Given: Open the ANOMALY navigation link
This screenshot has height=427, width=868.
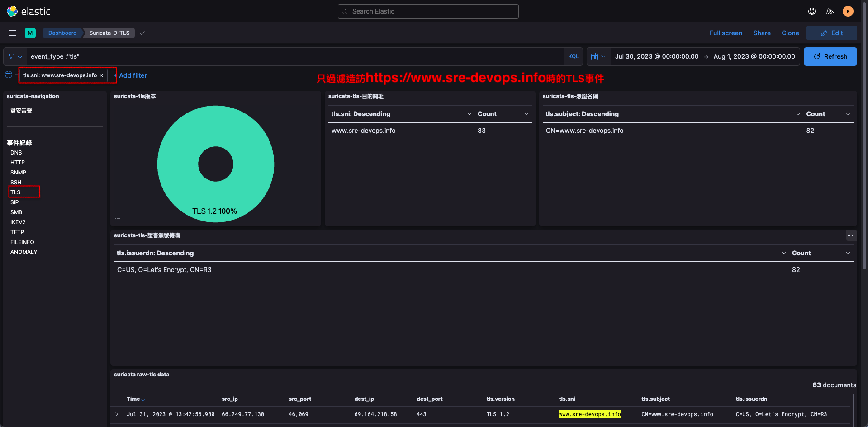Looking at the screenshot, I should pos(24,252).
